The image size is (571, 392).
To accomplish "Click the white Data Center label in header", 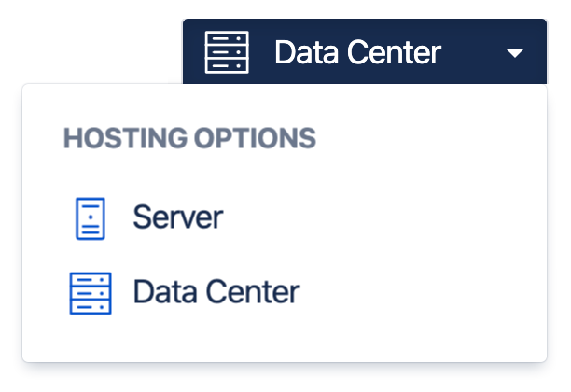I will (357, 52).
